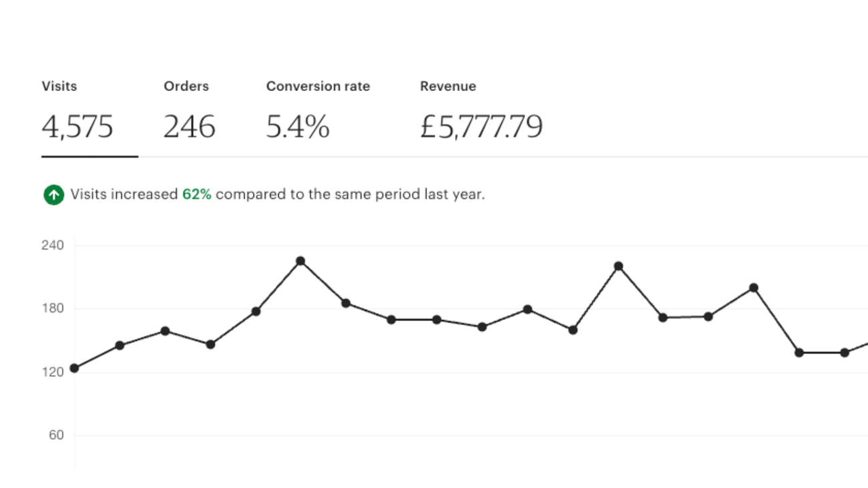The image size is (868, 488).
Task: Click the 180 y-axis label
Action: [53, 308]
